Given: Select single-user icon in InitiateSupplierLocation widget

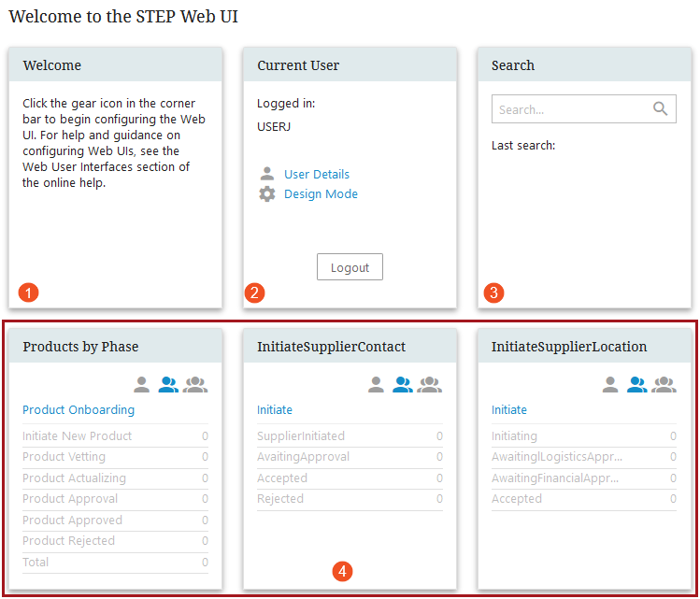Looking at the screenshot, I should [x=610, y=384].
